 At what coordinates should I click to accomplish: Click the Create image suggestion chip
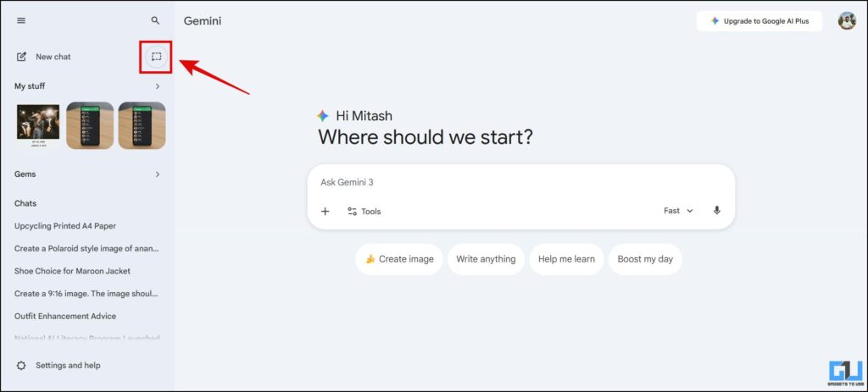coord(399,259)
